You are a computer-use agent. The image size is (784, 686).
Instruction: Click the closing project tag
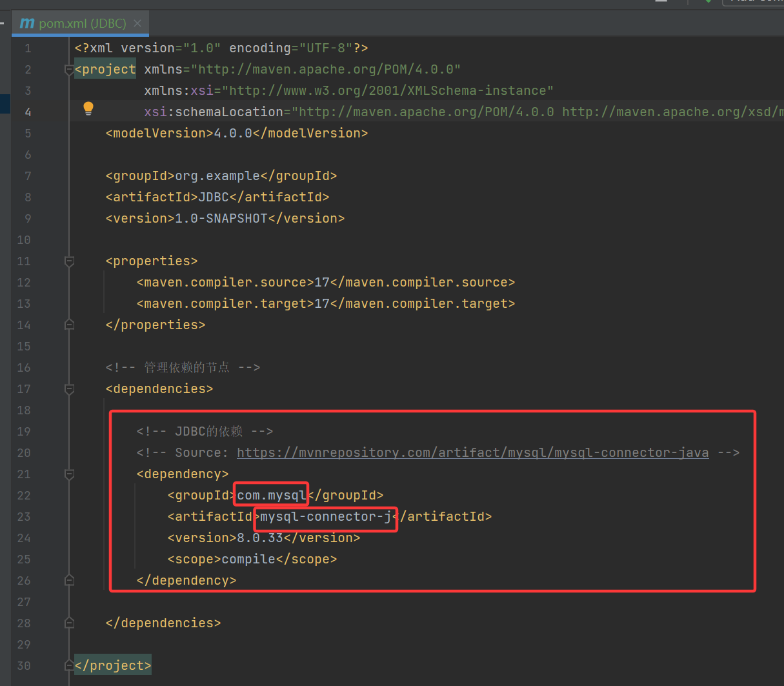[113, 665]
